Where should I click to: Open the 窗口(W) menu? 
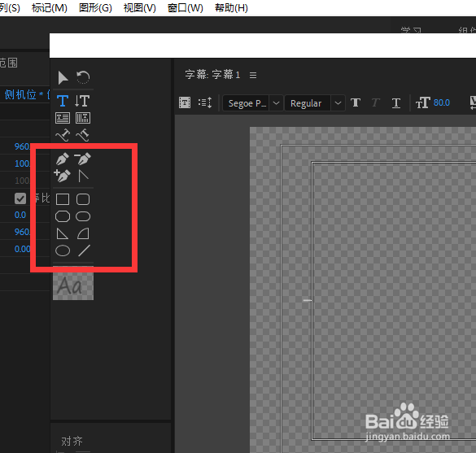point(186,7)
